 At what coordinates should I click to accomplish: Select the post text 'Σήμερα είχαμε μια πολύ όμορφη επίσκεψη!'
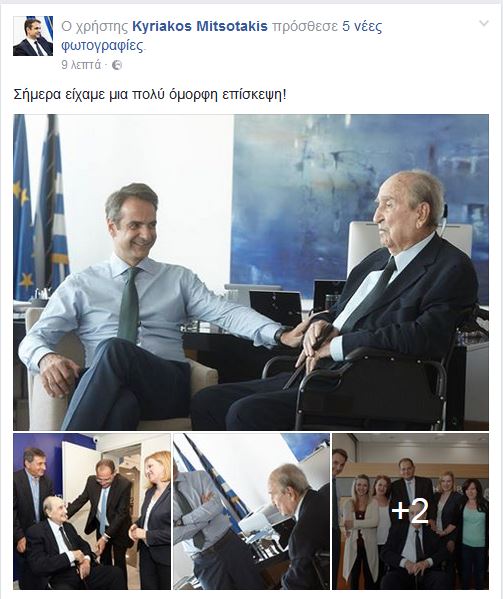click(150, 95)
